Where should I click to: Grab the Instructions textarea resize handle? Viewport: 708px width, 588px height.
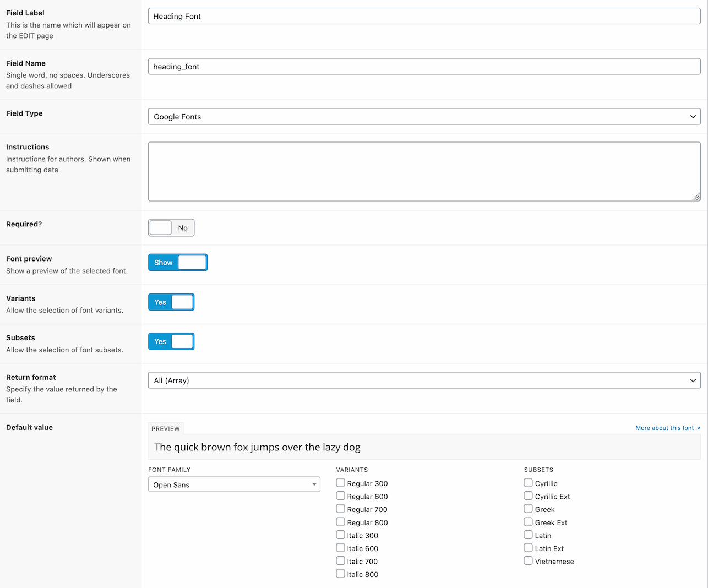coord(696,197)
